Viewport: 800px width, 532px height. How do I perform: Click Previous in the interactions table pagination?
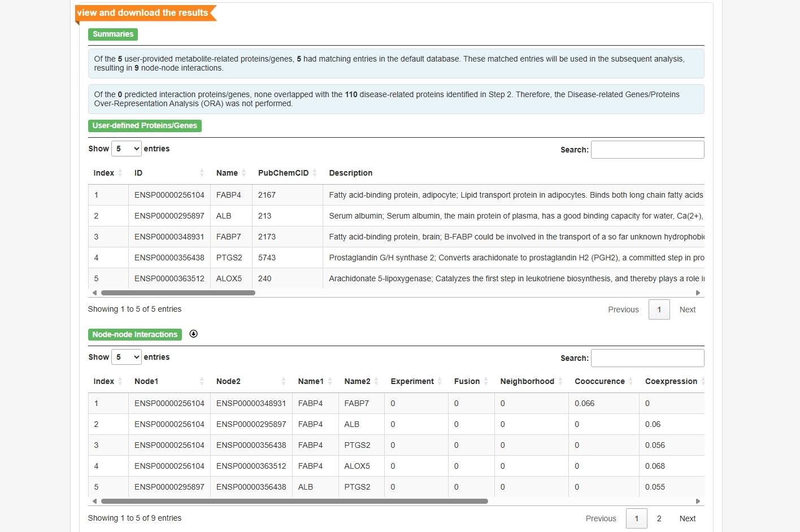point(601,518)
